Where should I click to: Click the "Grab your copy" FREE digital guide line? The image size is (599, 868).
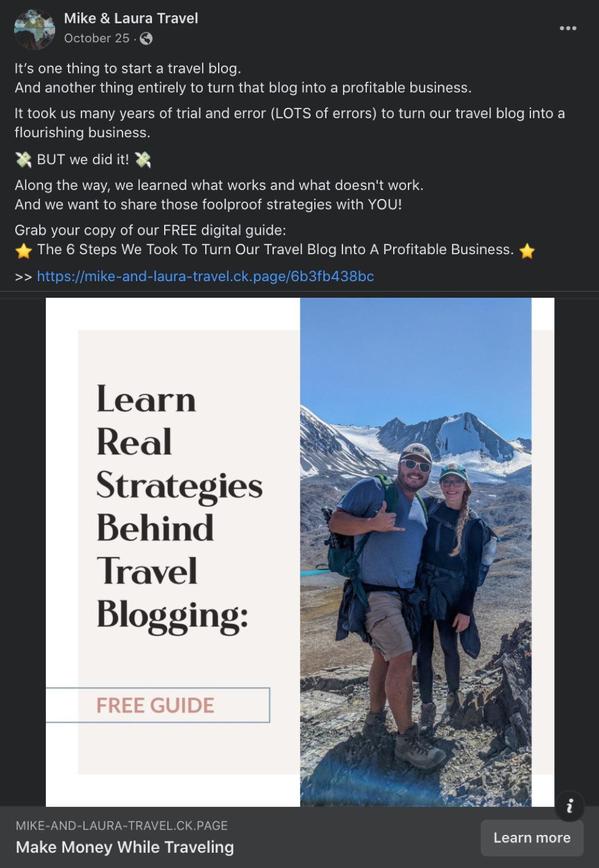click(150, 230)
